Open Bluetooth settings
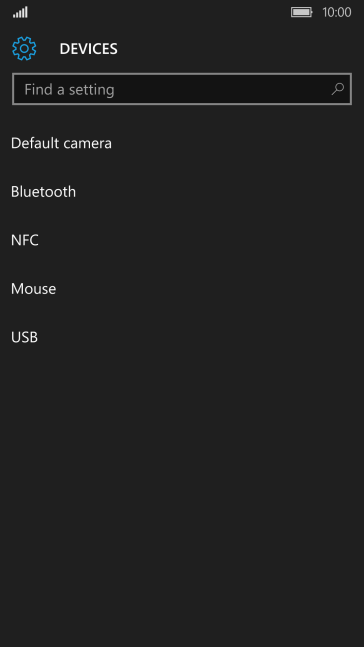 (x=182, y=192)
